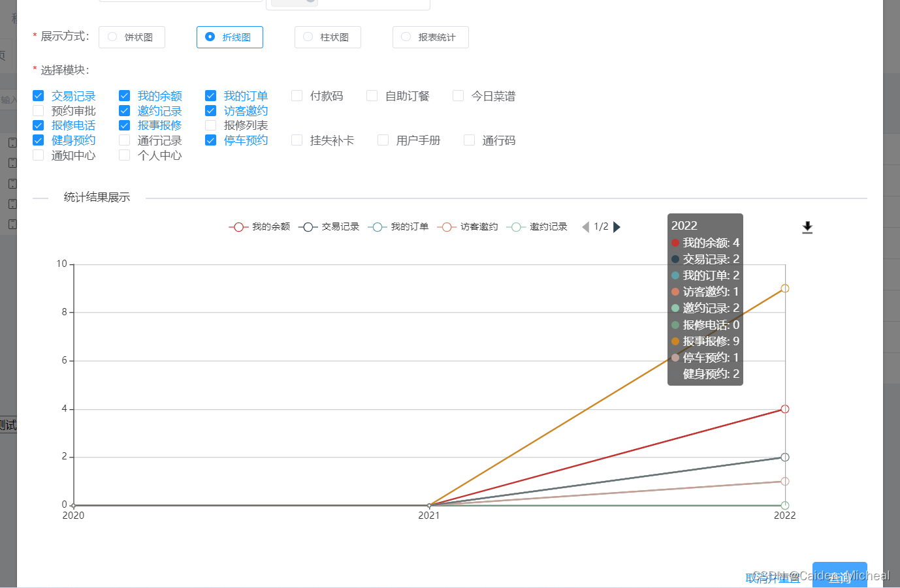Viewport: 900px width, 588px height.
Task: Check the 自助订餐 module
Action: tap(372, 96)
